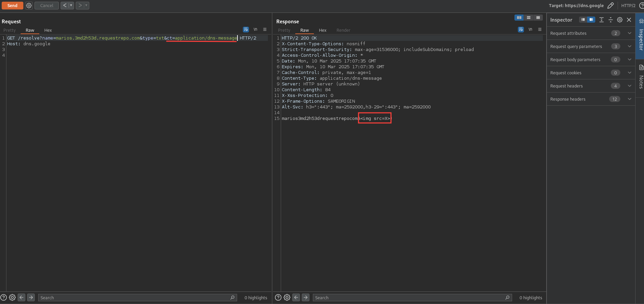Edit target with the pencil icon

(x=611, y=5)
